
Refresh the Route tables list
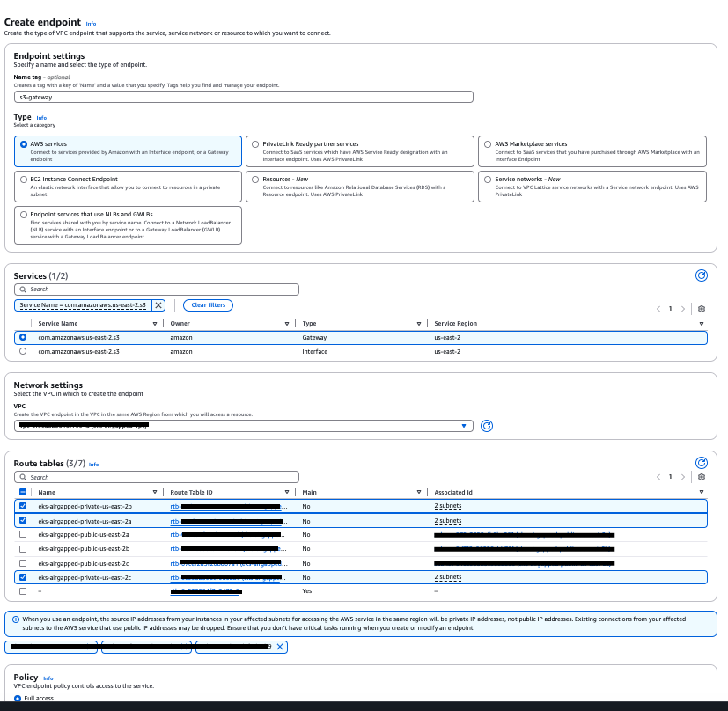[x=702, y=462]
